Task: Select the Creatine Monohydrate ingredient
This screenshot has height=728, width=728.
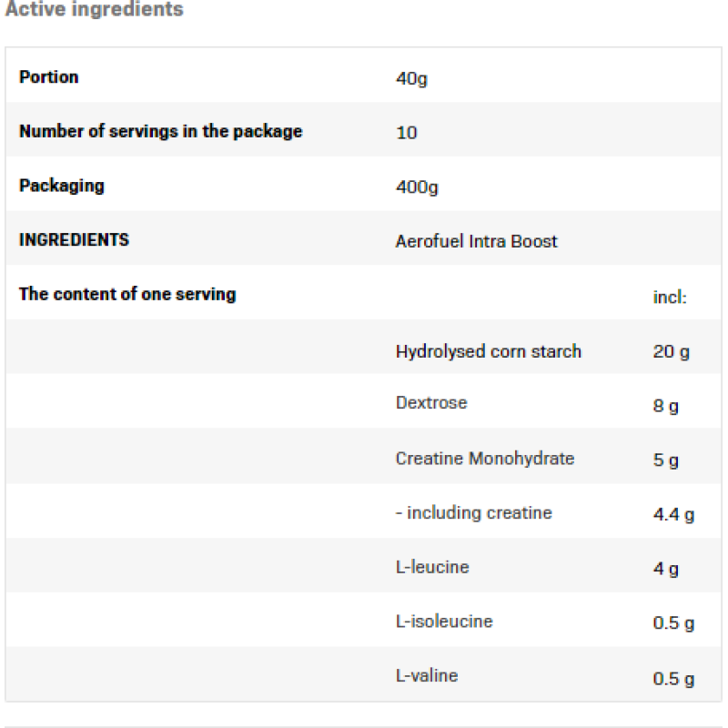Action: point(484,459)
